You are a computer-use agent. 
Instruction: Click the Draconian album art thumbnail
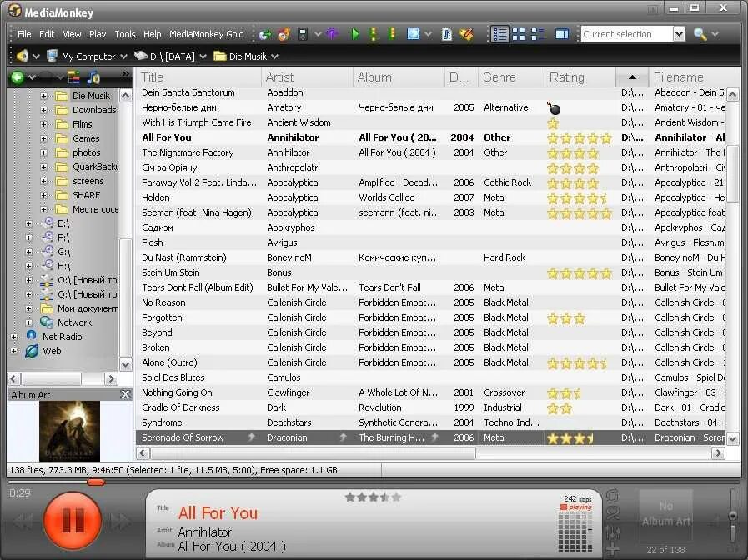(70, 431)
